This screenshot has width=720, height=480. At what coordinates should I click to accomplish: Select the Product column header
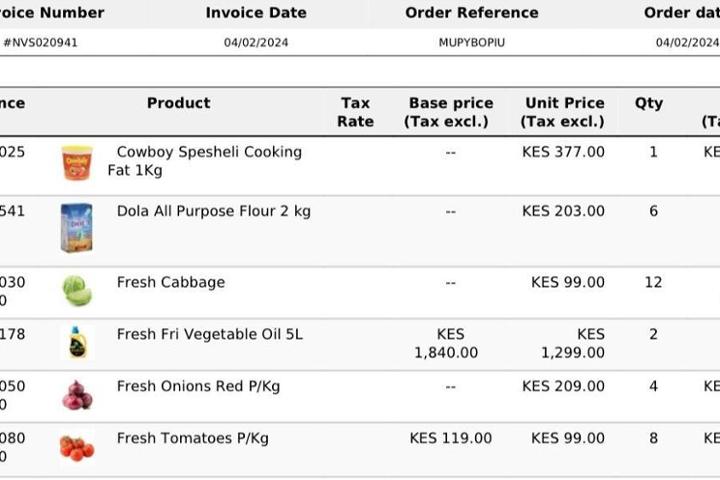(x=178, y=103)
